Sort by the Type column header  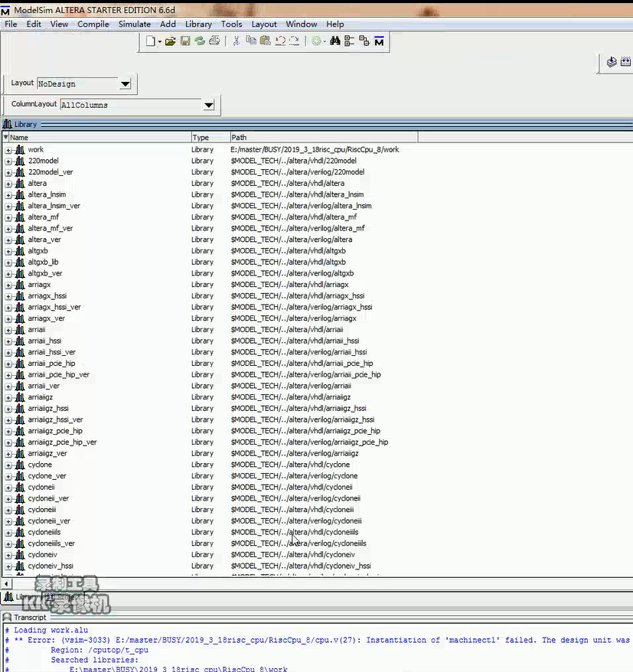pyautogui.click(x=210, y=138)
